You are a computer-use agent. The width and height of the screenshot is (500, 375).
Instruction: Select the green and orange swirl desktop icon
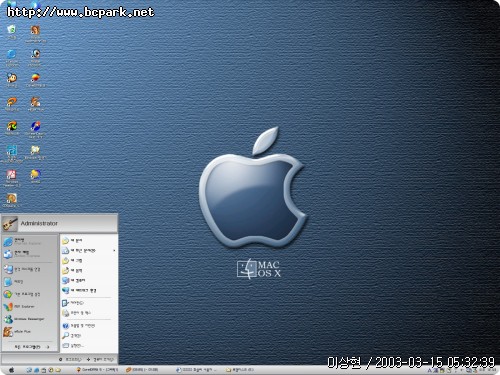point(12,128)
